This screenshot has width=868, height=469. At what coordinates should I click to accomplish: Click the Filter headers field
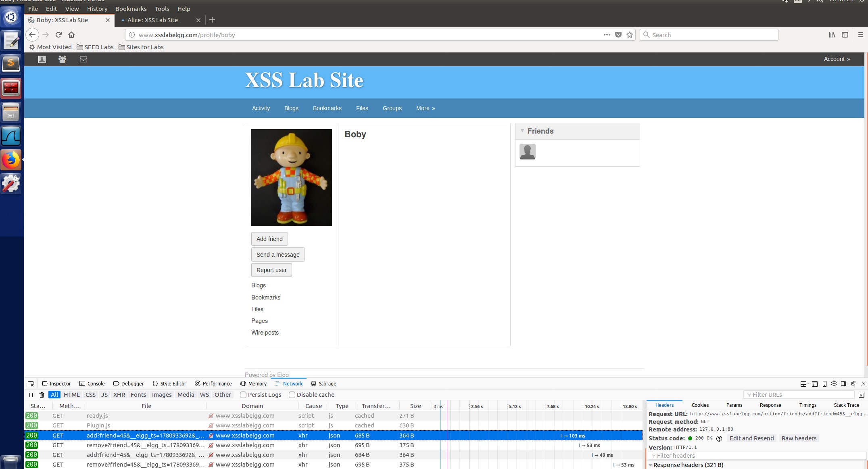(x=757, y=456)
